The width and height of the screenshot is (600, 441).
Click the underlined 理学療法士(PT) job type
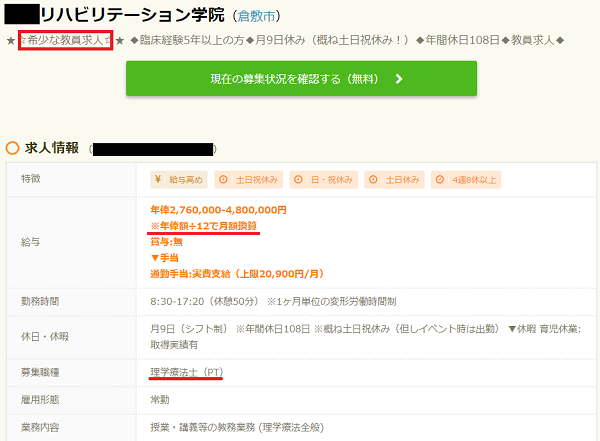tap(186, 372)
